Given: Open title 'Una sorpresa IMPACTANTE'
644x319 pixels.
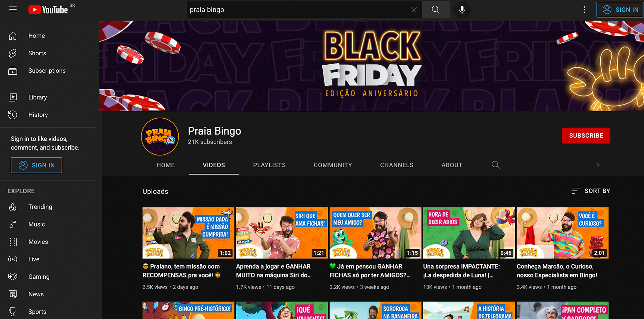Looking at the screenshot, I should pyautogui.click(x=462, y=271).
